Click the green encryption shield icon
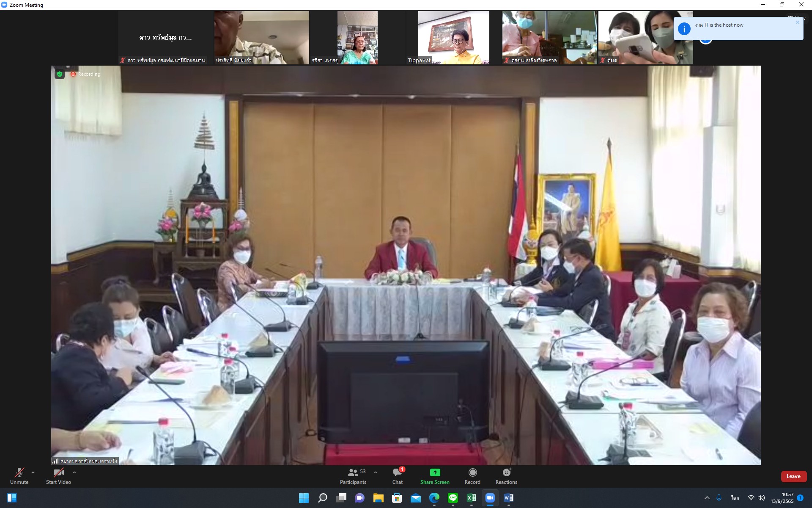 (60, 74)
